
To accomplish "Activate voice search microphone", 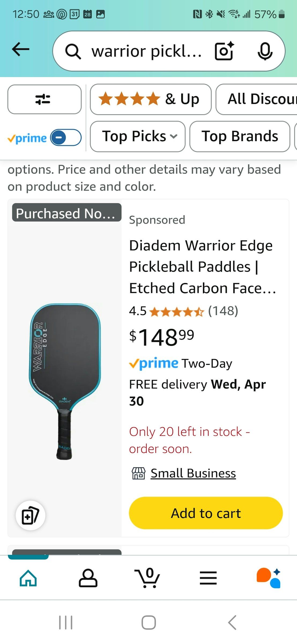I will (265, 51).
